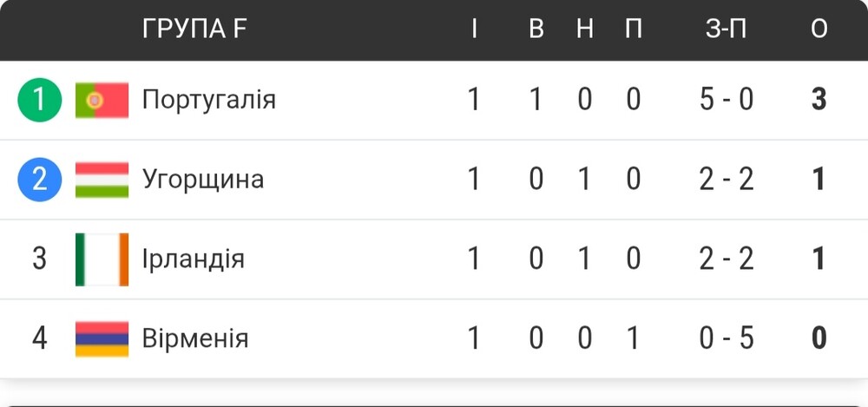Click the Portugal flag icon
Viewport: 868px width, 407px height.
[102, 100]
